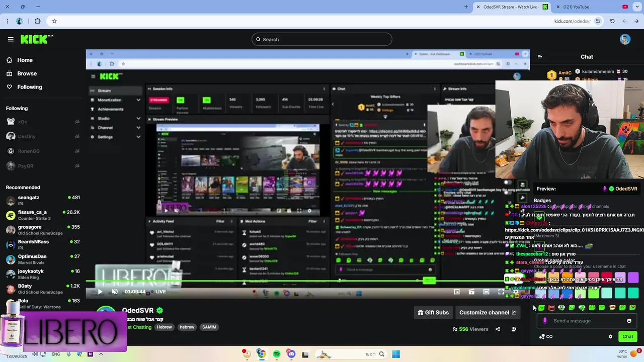Open the Windows Start menu
Viewport: 644px width, 362px height.
click(396, 354)
